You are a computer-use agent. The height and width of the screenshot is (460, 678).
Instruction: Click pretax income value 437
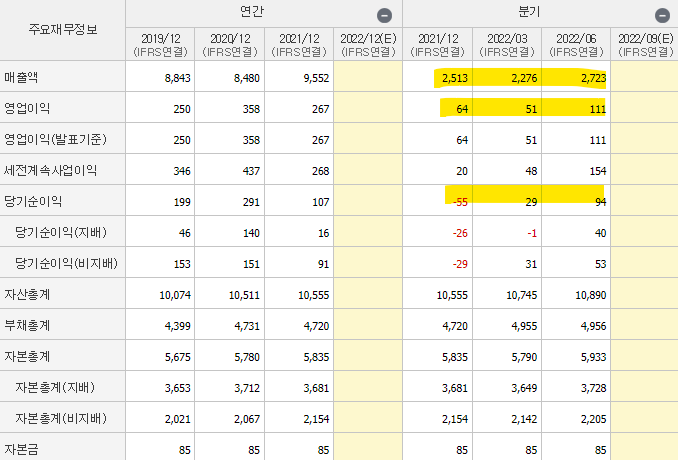point(251,171)
